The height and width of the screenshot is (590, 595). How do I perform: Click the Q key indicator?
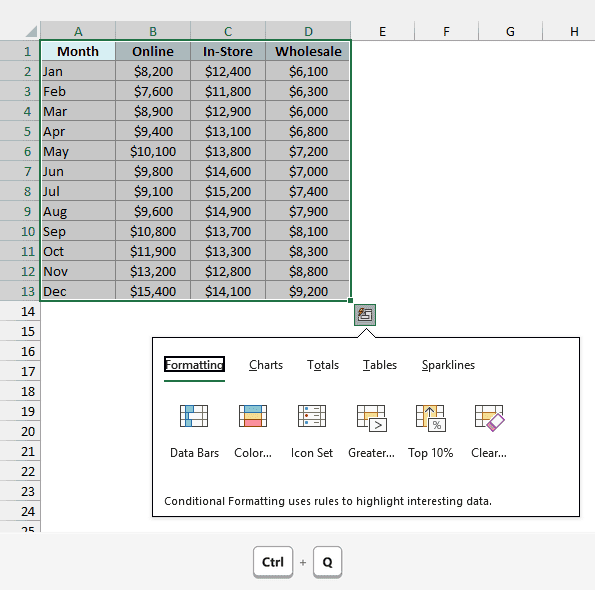tap(327, 562)
